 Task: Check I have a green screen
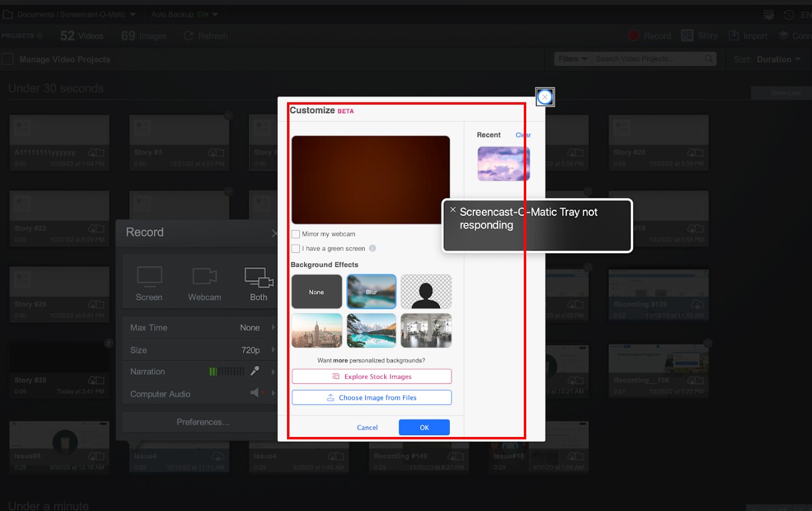pyautogui.click(x=296, y=248)
